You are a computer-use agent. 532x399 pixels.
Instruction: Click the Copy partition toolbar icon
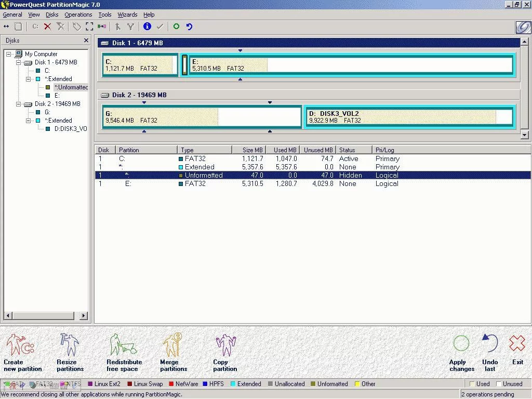pyautogui.click(x=18, y=26)
